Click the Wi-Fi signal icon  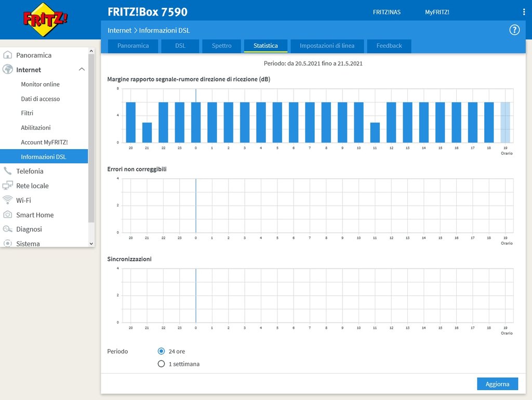[x=7, y=200]
